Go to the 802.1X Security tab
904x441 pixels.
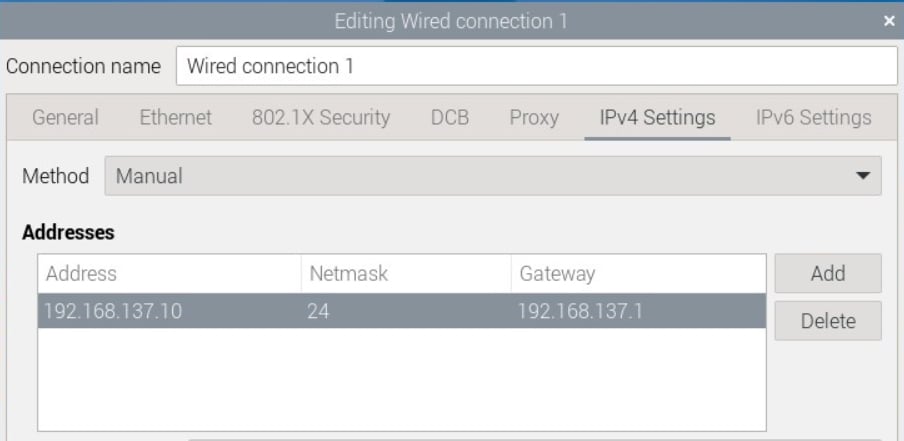321,118
